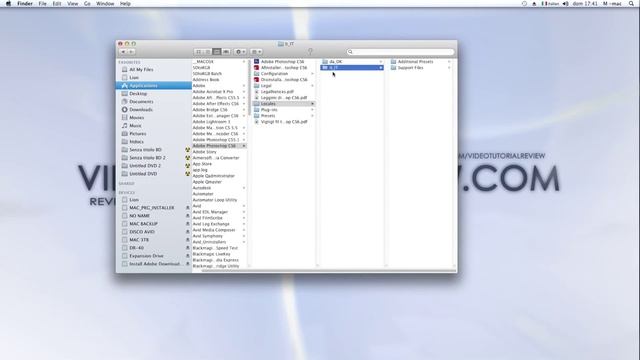Click the it_IT folder icon
The width and height of the screenshot is (640, 360).
click(325, 68)
